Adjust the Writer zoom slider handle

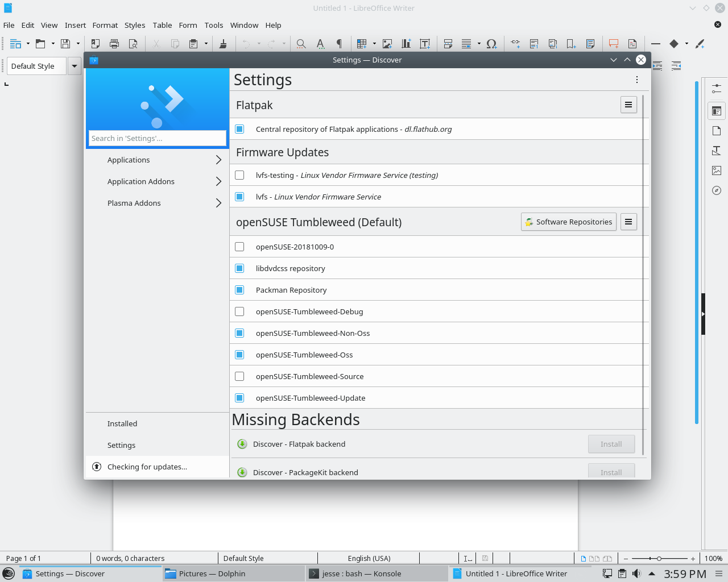(659, 559)
